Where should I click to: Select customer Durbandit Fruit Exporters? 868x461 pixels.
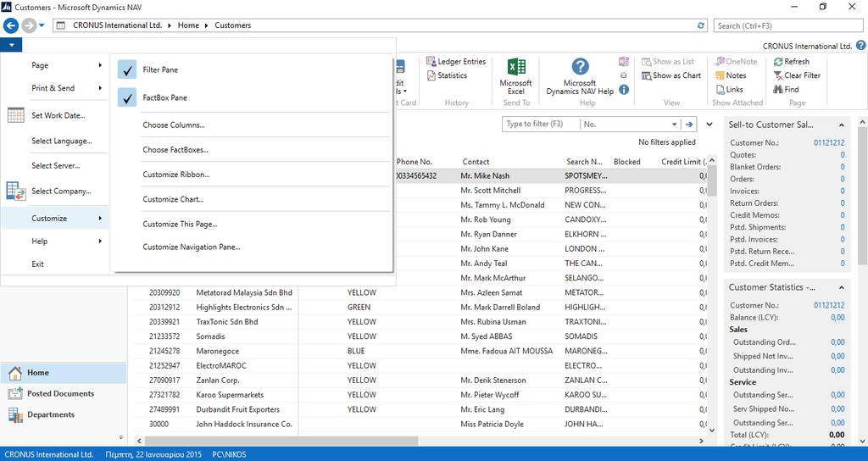point(237,409)
